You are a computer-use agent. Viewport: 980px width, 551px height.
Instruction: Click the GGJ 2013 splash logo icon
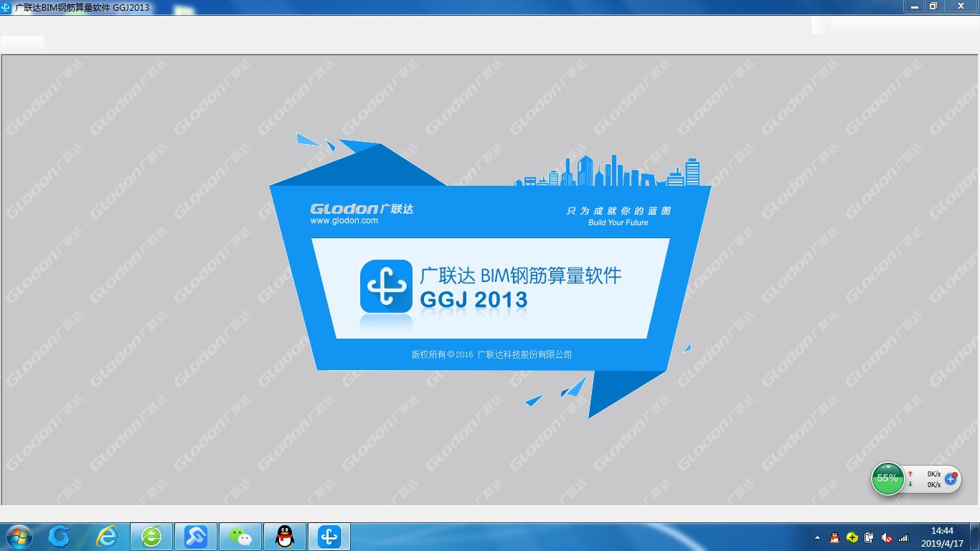[386, 286]
